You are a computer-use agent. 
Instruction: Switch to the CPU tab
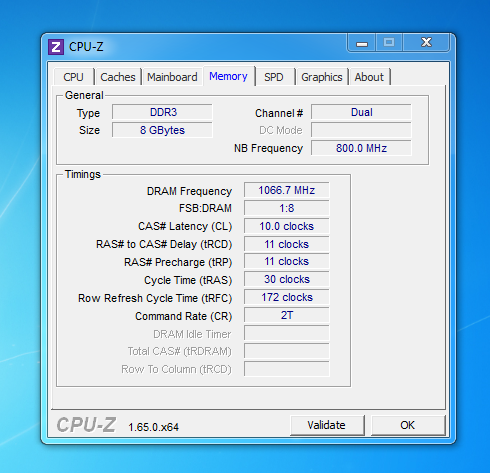74,77
